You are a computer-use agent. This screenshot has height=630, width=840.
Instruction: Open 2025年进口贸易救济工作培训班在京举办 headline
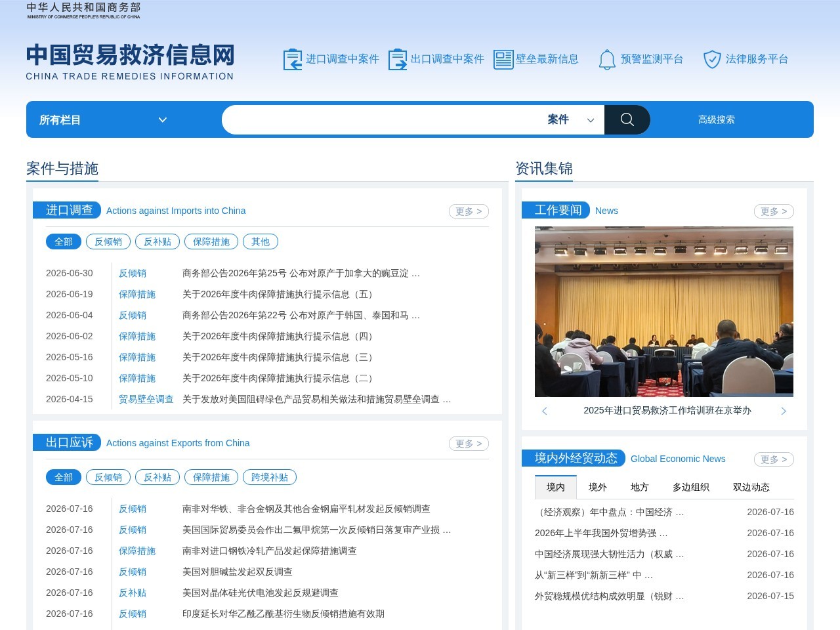click(667, 411)
